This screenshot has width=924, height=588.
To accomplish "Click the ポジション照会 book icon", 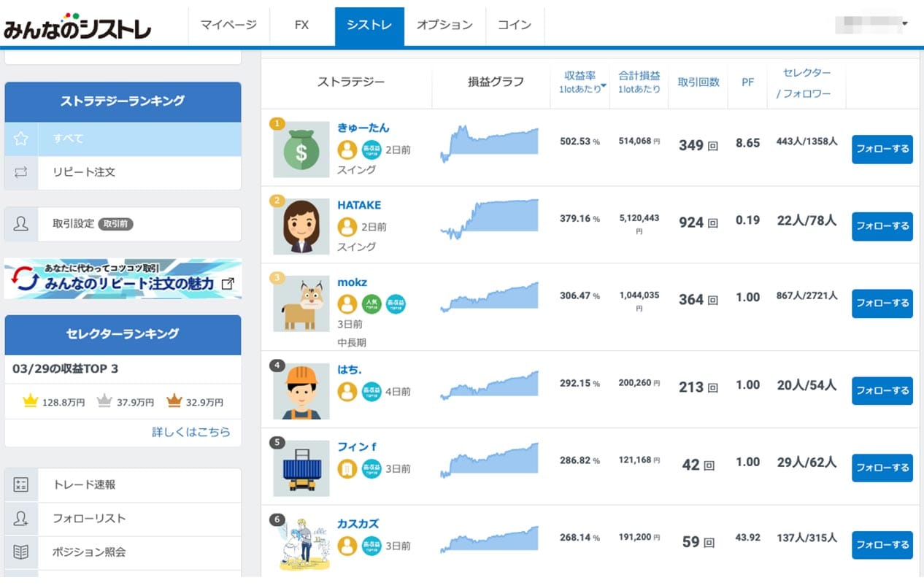I will tap(20, 552).
